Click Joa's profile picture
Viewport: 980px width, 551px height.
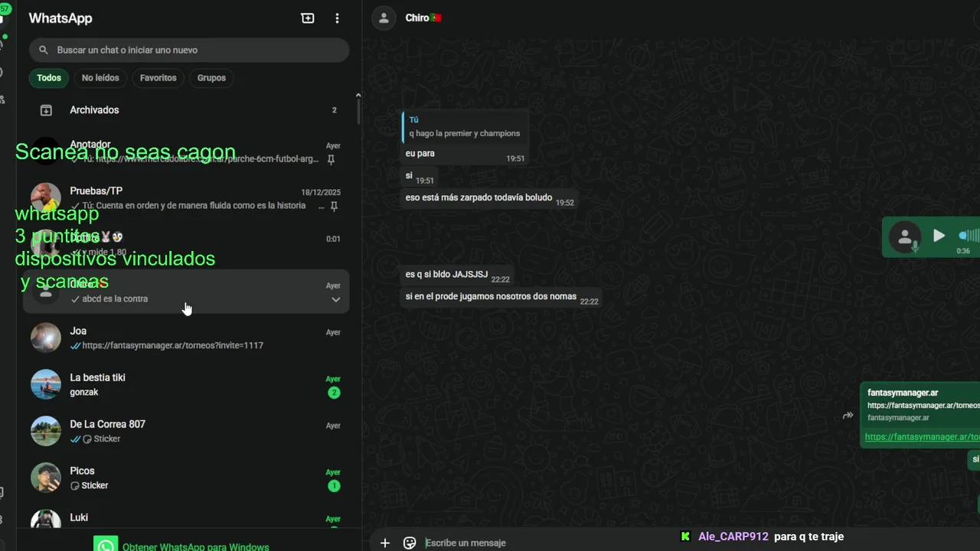[x=46, y=337]
